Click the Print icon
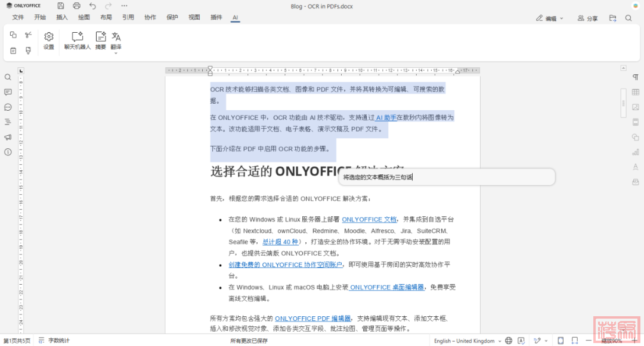This screenshot has height=346, width=644. 76,5
